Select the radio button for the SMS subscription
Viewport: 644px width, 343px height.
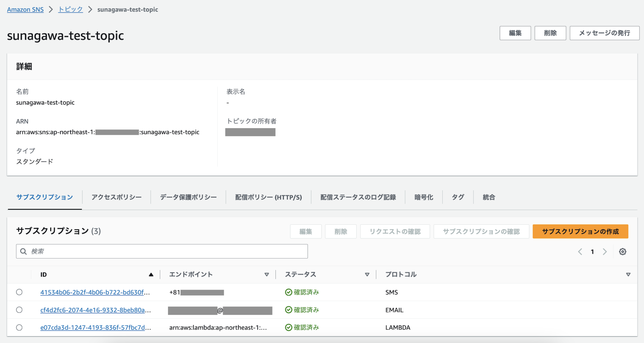pos(19,292)
